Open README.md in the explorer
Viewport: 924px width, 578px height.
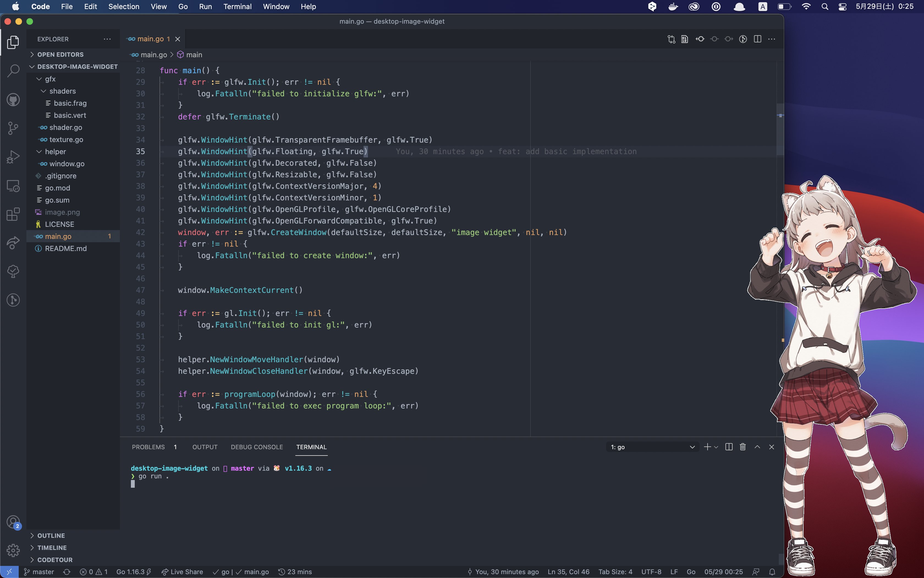point(66,249)
